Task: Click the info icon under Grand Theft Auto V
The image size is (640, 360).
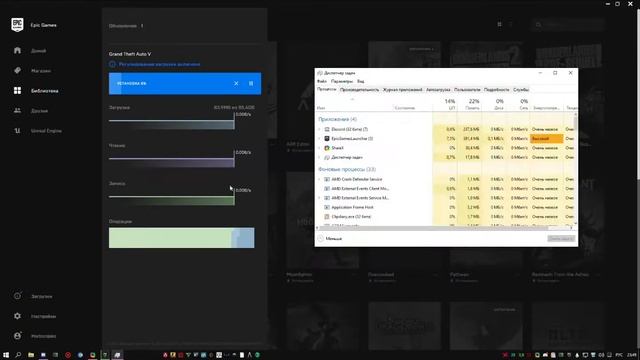Action: 112,64
